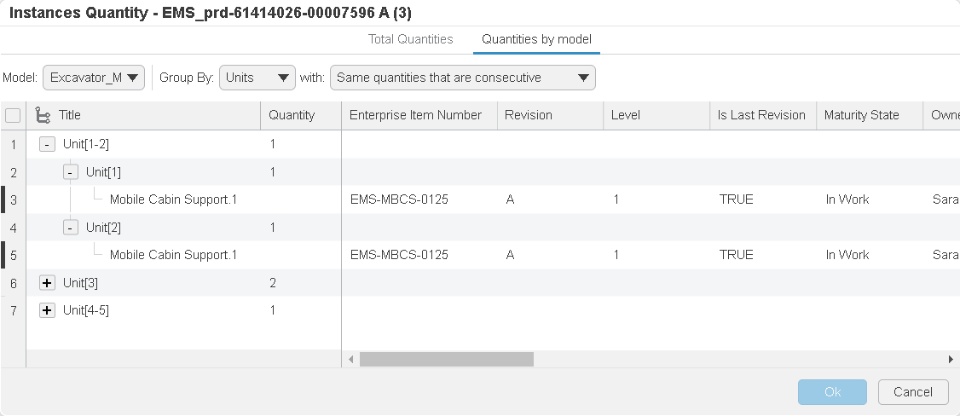
Task: Expand the Unit[4-5] node
Action: pyautogui.click(x=46, y=311)
